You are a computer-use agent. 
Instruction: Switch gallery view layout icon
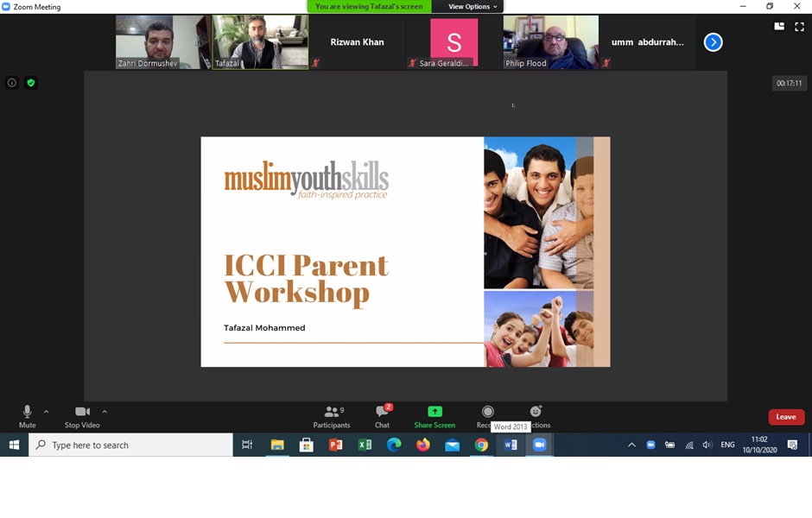(x=779, y=27)
